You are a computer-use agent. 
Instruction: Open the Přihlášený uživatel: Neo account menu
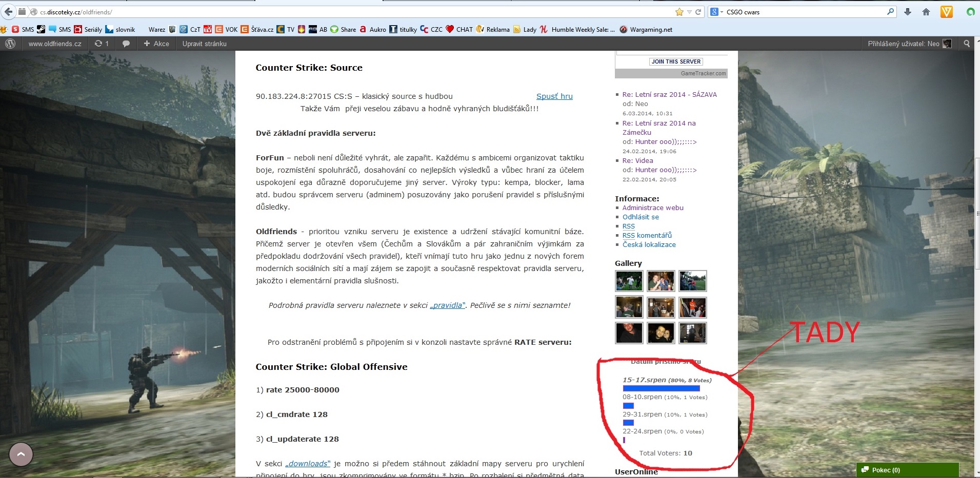point(909,44)
